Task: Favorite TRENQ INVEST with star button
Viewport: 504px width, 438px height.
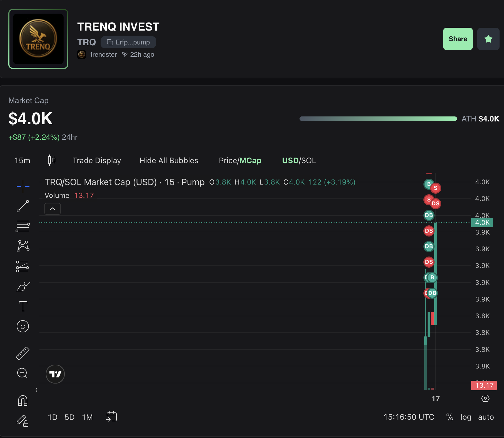Action: click(488, 39)
